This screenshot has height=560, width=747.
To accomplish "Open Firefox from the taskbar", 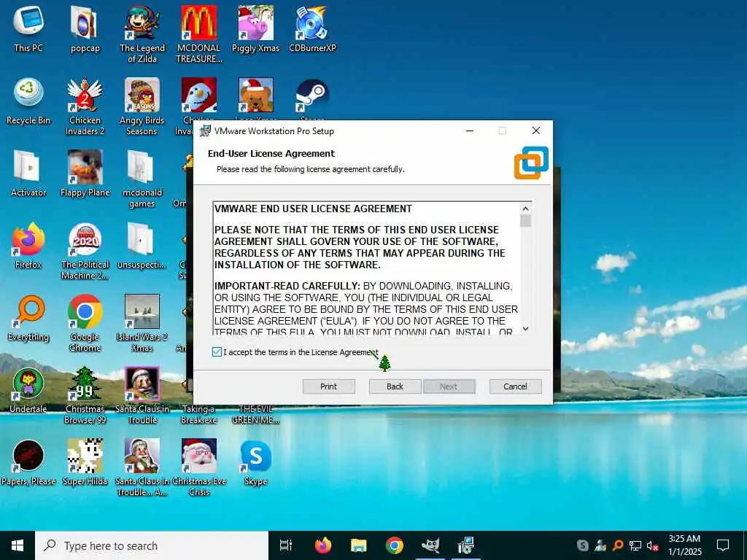I will [x=323, y=545].
